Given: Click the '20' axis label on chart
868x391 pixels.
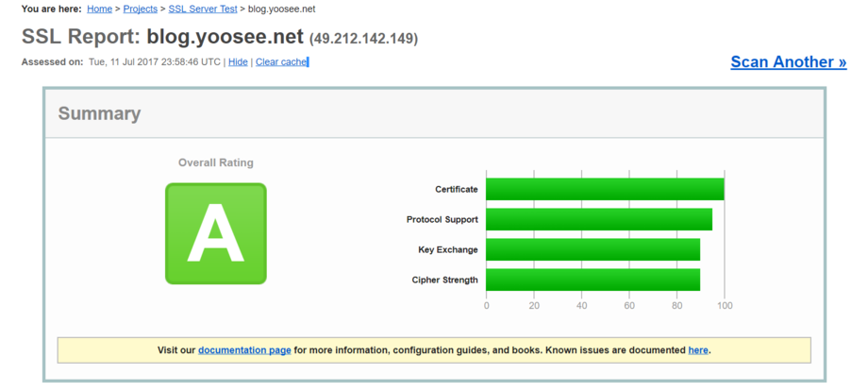Looking at the screenshot, I should click(534, 306).
